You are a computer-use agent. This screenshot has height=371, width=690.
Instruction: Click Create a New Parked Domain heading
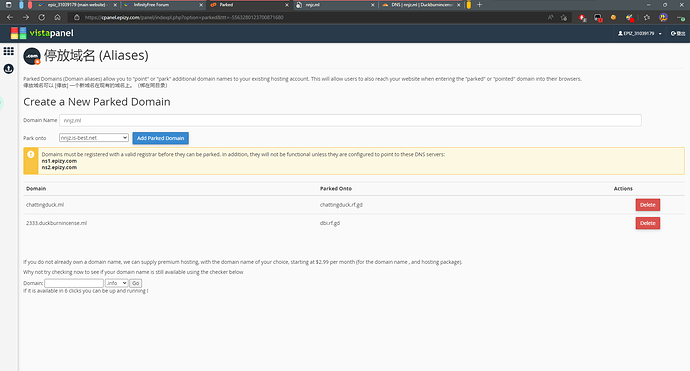(x=97, y=102)
